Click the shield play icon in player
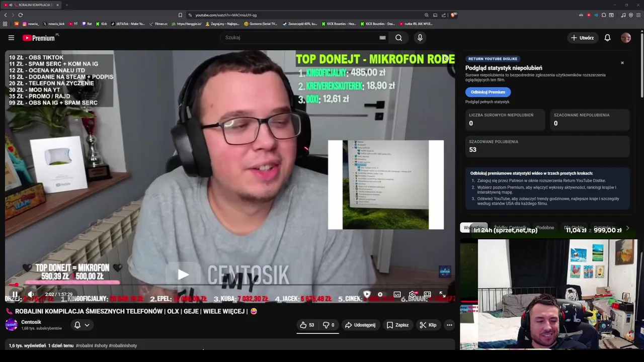Viewport: 644px width, 362px height. [367, 294]
